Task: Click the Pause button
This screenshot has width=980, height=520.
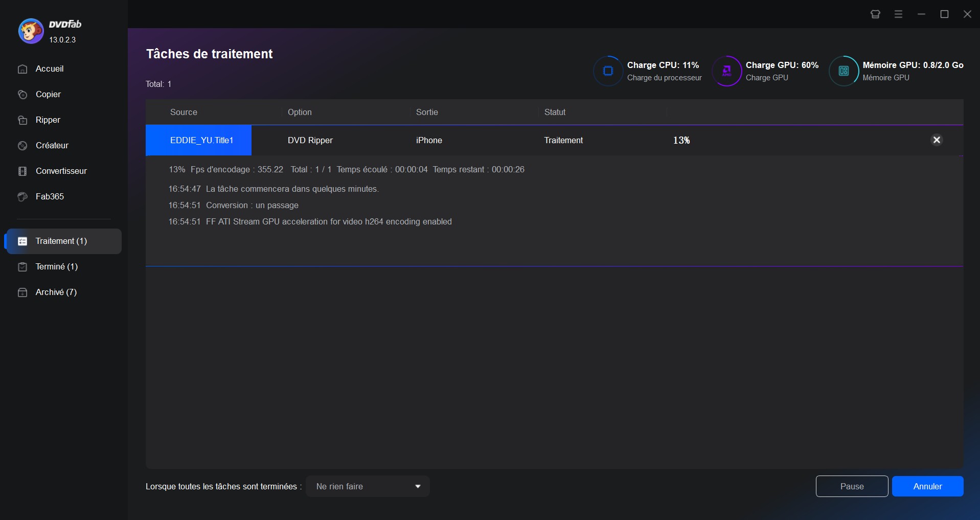Action: click(x=852, y=486)
